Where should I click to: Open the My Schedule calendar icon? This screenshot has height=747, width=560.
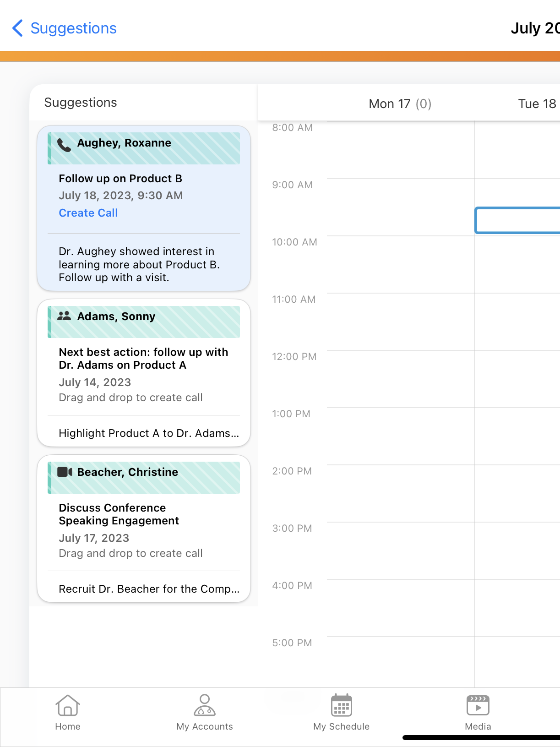(x=342, y=705)
